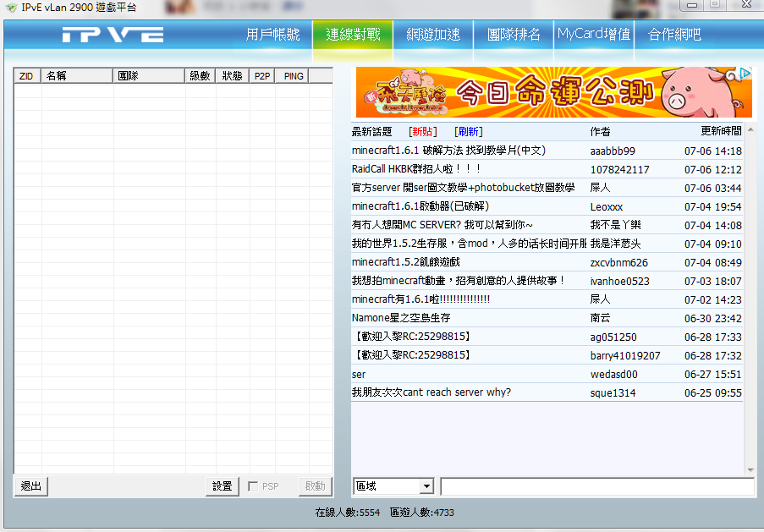Screen dimensions: 764x532
Task: Open the 用戶帳號 tab
Action: pos(272,35)
